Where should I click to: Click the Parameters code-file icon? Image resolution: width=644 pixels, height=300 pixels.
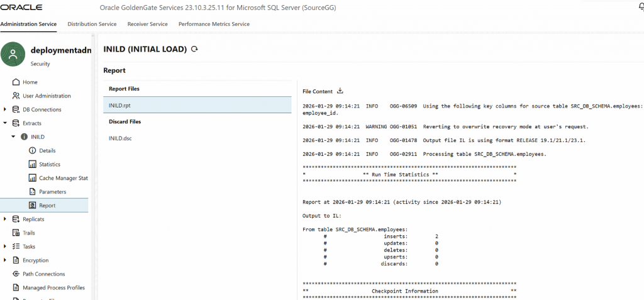33,191
